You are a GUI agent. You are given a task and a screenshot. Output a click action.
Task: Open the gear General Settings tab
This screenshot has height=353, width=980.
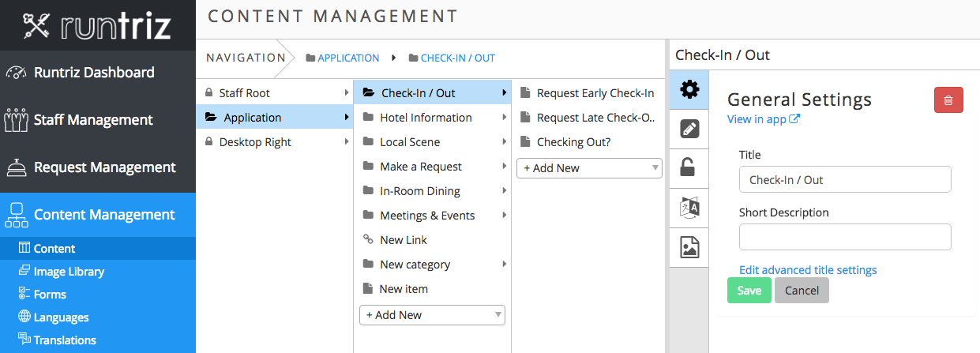click(x=689, y=89)
